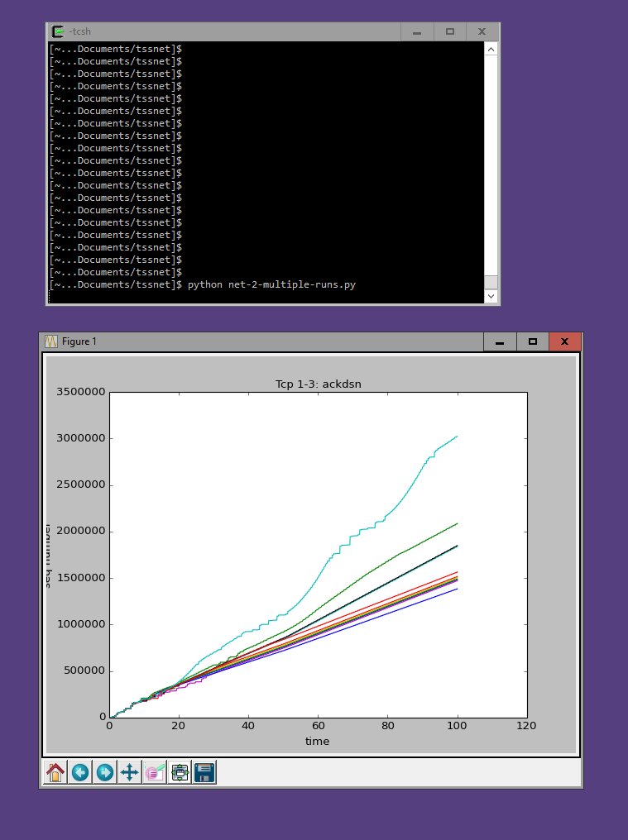Screen dimensions: 628x840
Task: Click the x-axis tick label 40
Action: pos(248,726)
